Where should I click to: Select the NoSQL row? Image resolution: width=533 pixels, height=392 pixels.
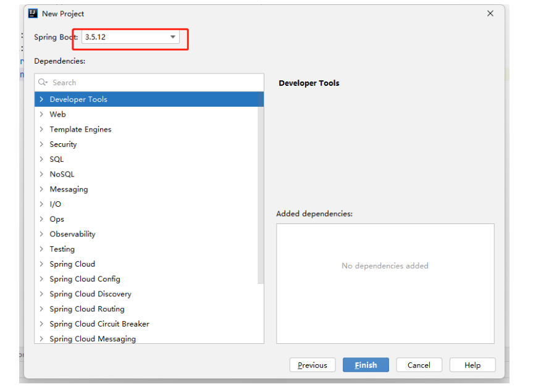pos(146,174)
